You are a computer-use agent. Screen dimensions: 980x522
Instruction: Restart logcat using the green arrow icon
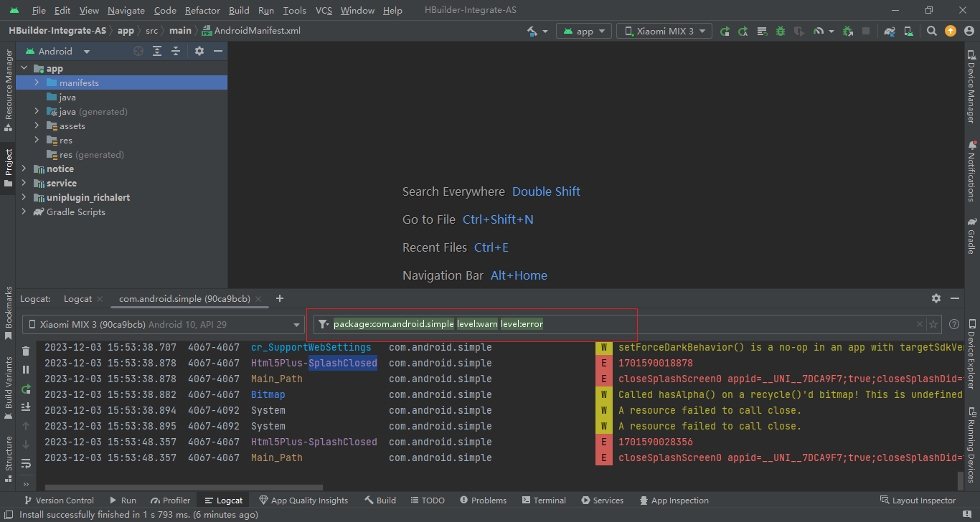pyautogui.click(x=27, y=389)
